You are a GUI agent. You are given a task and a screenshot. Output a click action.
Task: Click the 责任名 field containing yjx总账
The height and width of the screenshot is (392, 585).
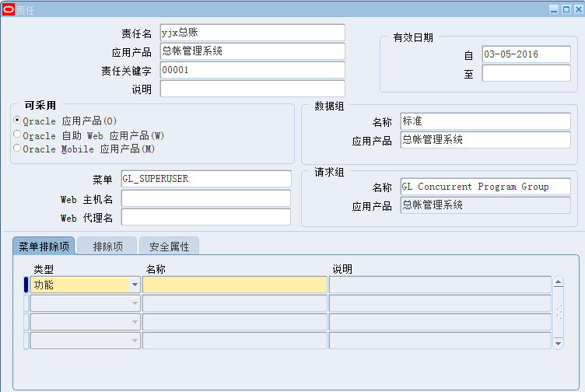point(253,33)
